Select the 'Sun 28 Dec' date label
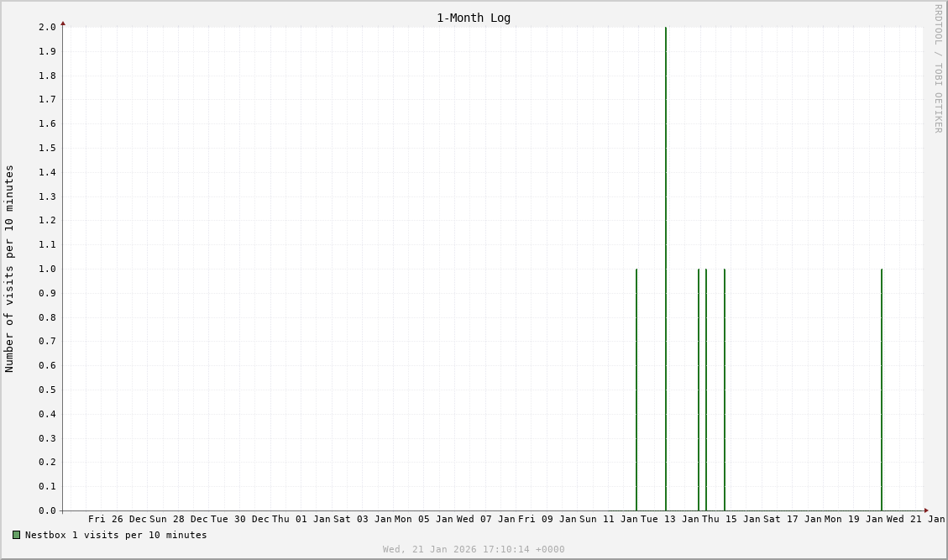The height and width of the screenshot is (560, 948). coord(179,519)
